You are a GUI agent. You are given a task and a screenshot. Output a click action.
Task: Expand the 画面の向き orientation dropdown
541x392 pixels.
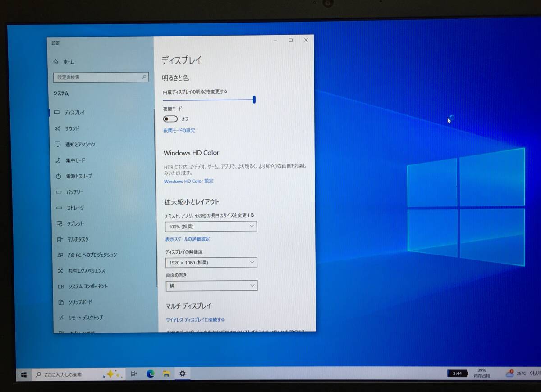[x=211, y=286]
